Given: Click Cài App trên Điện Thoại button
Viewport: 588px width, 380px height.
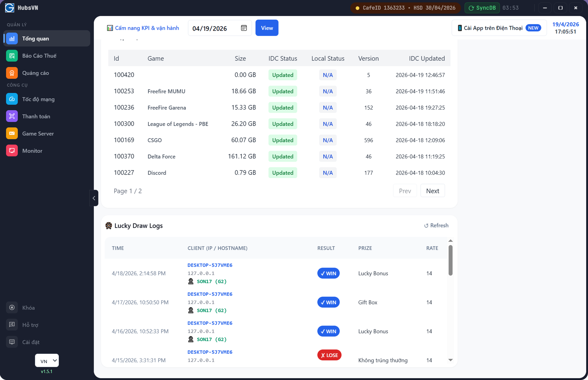Looking at the screenshot, I should 499,28.
